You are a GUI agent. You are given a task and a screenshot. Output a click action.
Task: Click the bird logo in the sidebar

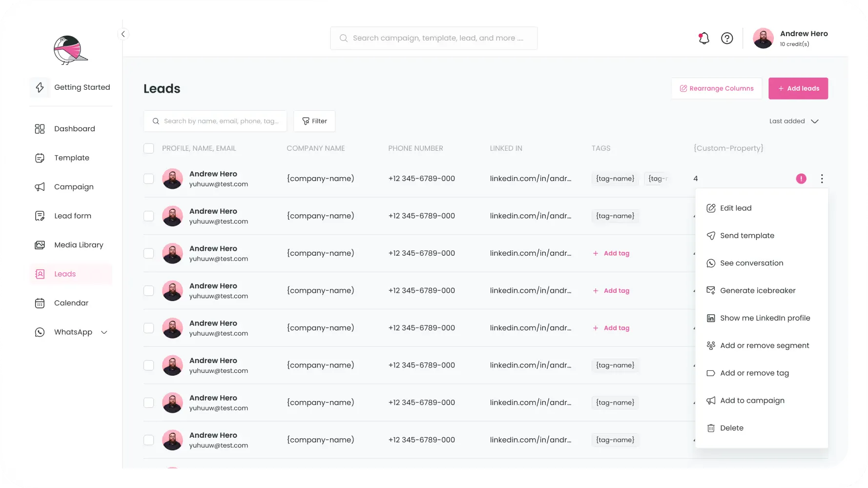click(70, 50)
